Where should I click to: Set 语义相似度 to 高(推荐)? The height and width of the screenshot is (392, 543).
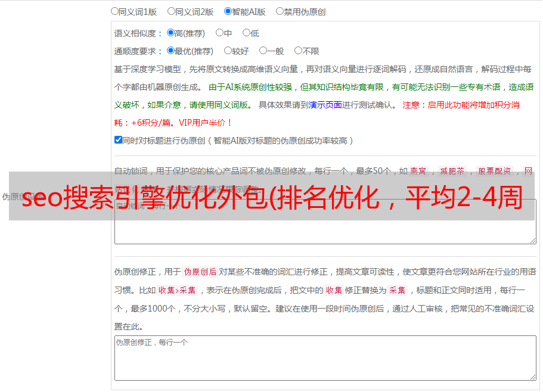(x=170, y=33)
